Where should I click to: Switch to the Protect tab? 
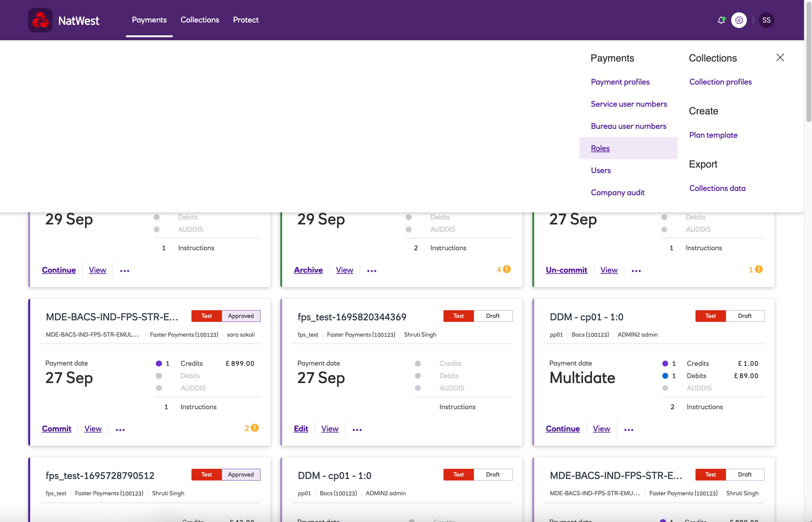(x=246, y=20)
